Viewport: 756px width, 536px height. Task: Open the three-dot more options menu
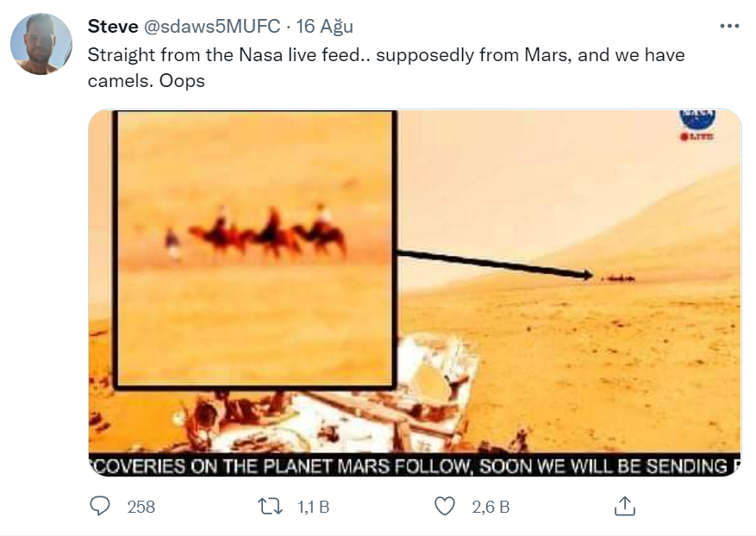[x=729, y=27]
